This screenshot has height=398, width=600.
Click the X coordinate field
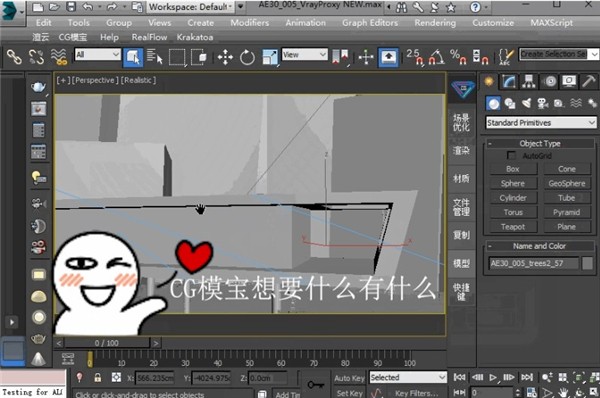click(155, 378)
